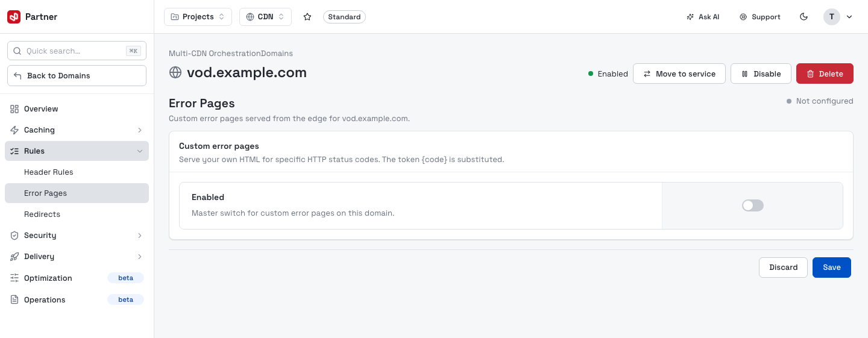Click the Overview grid icon
This screenshot has height=338, width=868.
click(14, 109)
